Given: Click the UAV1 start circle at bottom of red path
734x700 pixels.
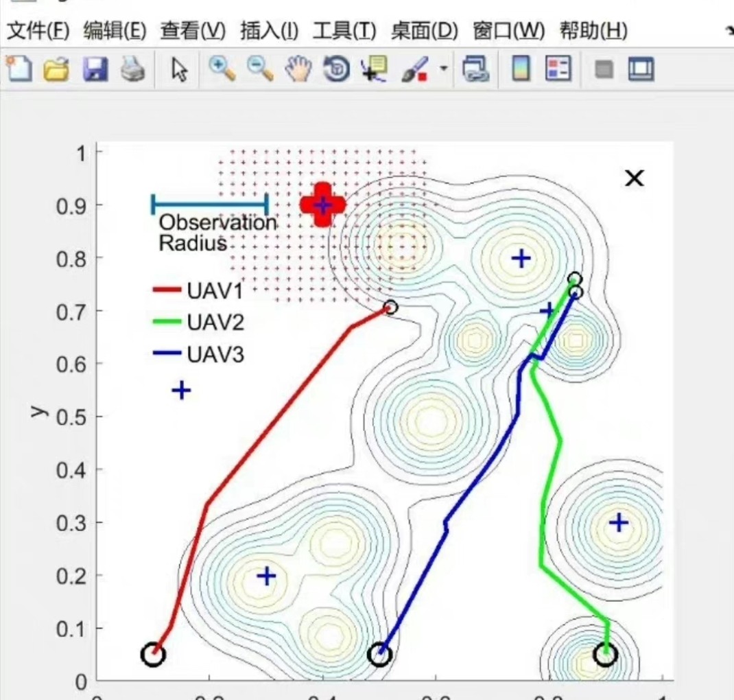Looking at the screenshot, I should click(x=153, y=655).
